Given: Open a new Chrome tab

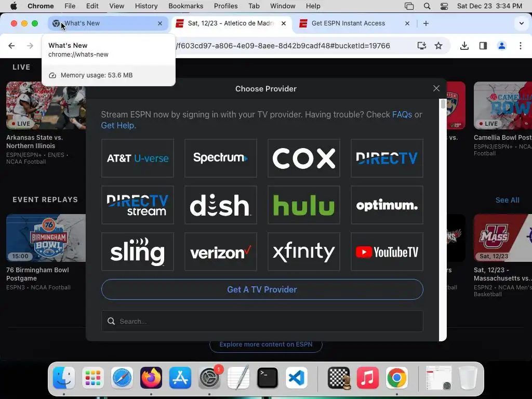Looking at the screenshot, I should pyautogui.click(x=426, y=23).
